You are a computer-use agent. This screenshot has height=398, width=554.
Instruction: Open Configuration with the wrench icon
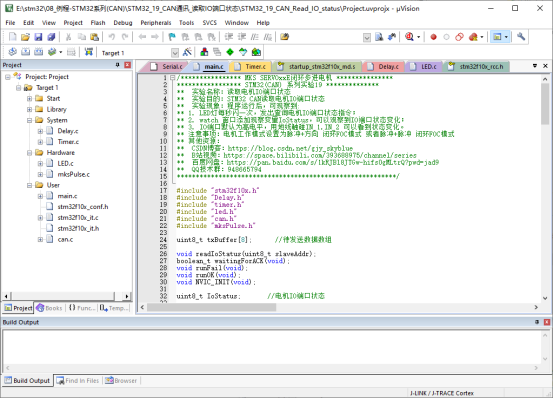coord(521,37)
